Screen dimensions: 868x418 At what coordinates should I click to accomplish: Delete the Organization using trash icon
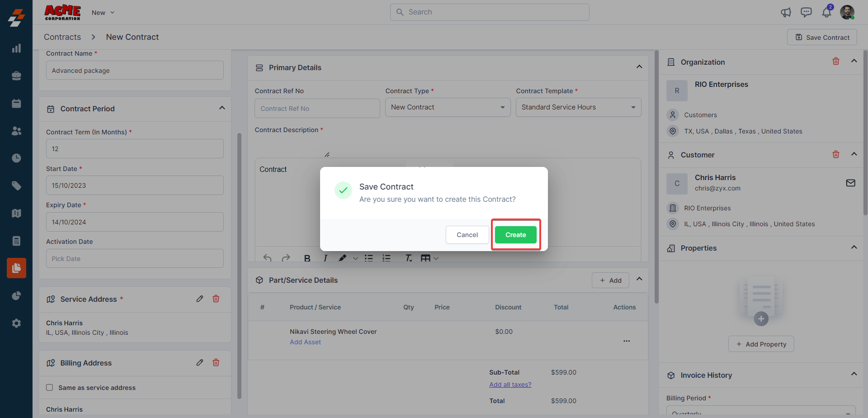pos(835,61)
